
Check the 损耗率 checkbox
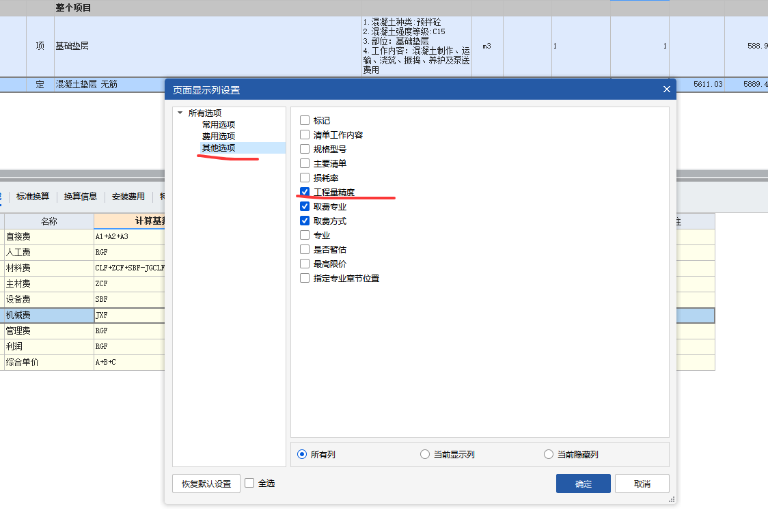[305, 178]
